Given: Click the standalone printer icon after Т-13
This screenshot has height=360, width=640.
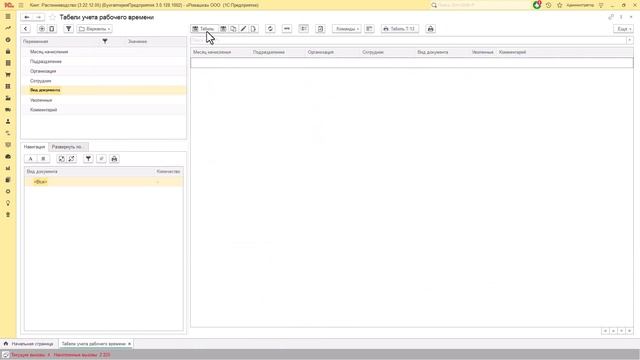Looking at the screenshot, I should pos(430,29).
